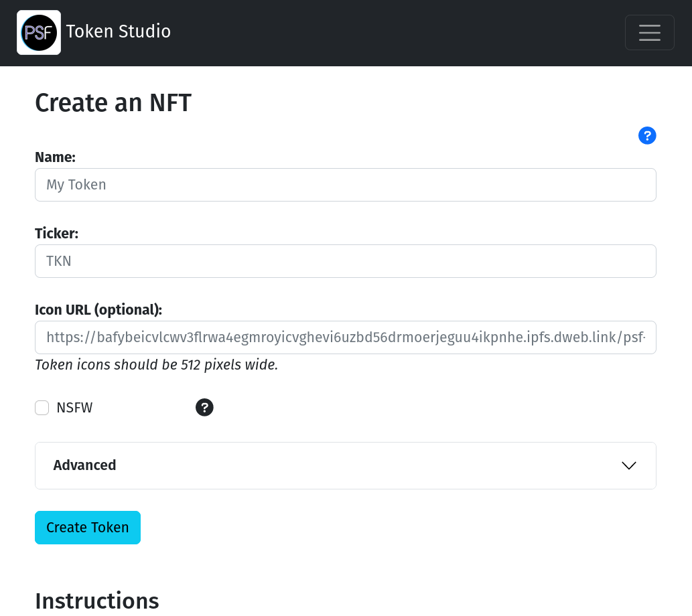Image resolution: width=692 pixels, height=616 pixels.
Task: Focus the Name field with My Token
Action: [x=346, y=185]
